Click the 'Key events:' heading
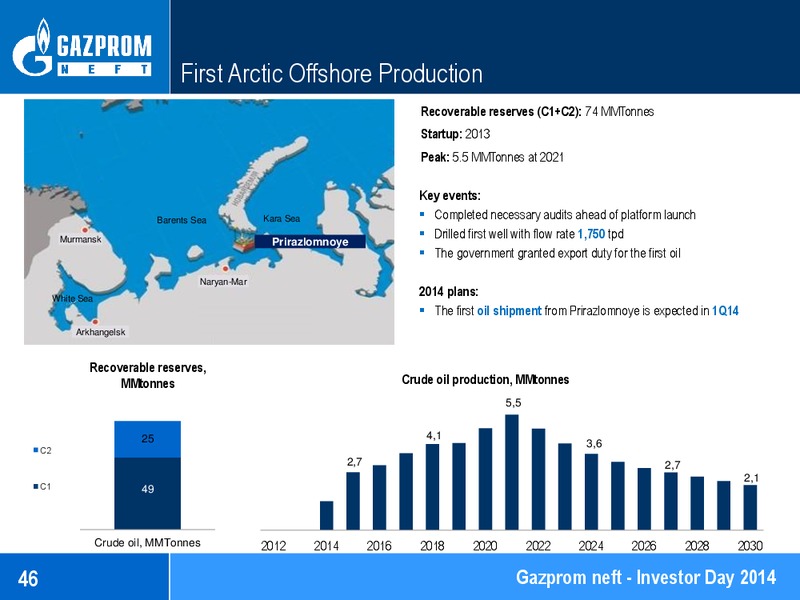 [x=449, y=195]
